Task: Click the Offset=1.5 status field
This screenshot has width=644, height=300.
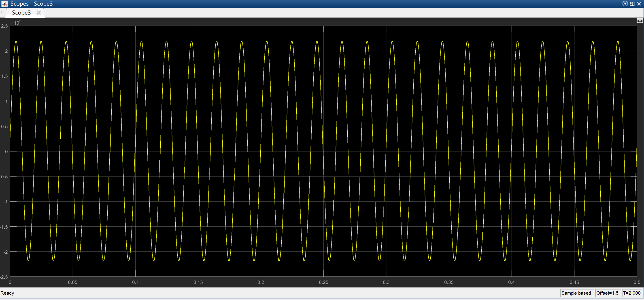Action: click(607, 293)
